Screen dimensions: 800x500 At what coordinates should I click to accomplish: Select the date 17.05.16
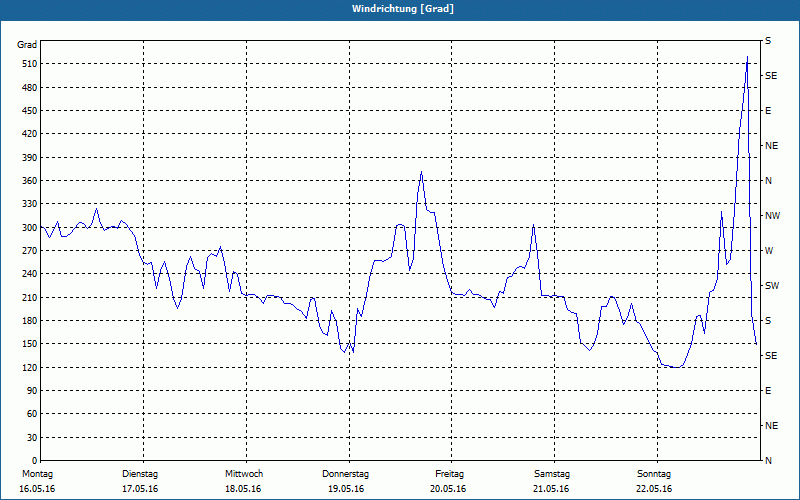coord(140,489)
